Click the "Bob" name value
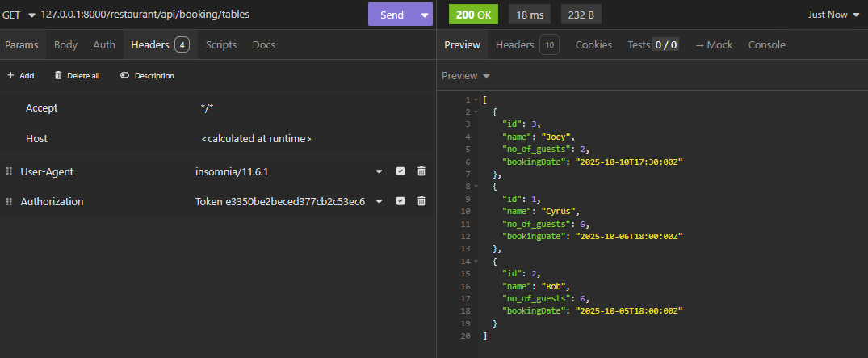The width and height of the screenshot is (868, 358). point(554,286)
